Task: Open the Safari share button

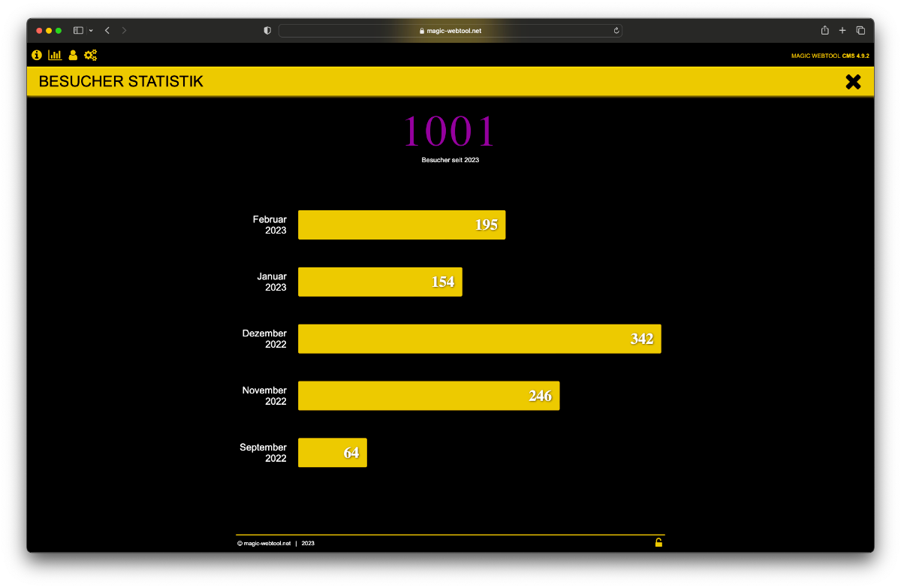Action: (824, 30)
